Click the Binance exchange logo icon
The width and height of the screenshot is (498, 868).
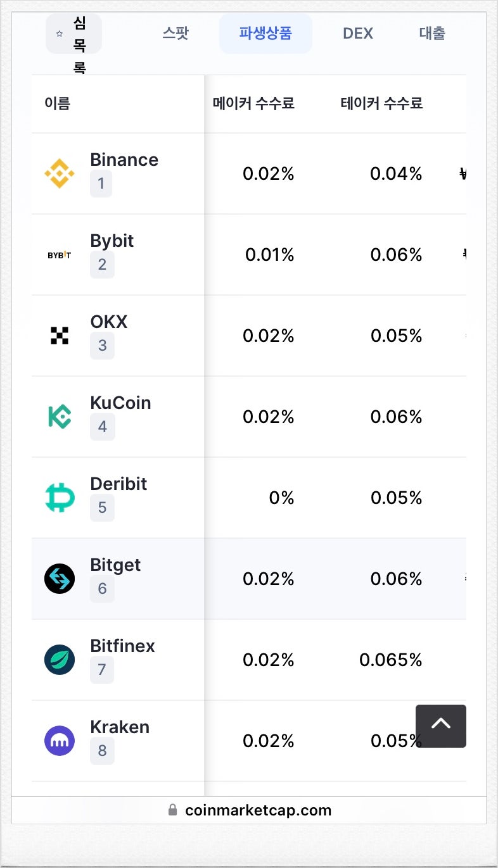pos(60,173)
